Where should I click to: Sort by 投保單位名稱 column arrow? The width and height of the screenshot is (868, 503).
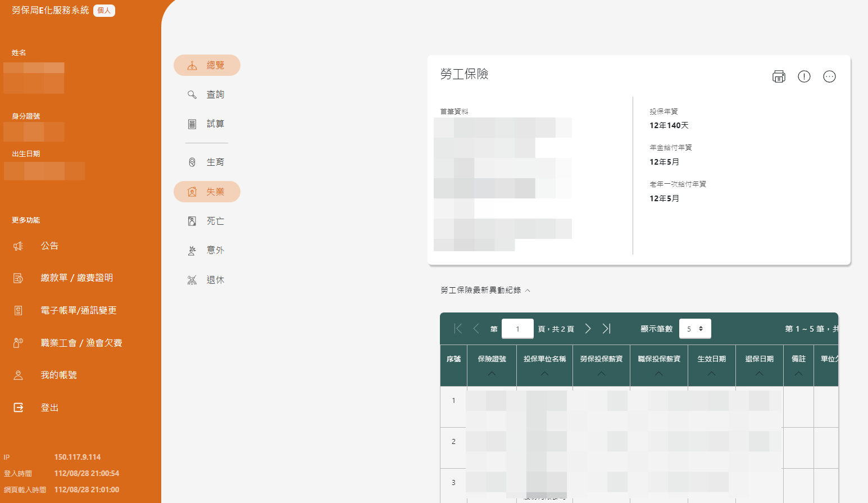pyautogui.click(x=544, y=374)
